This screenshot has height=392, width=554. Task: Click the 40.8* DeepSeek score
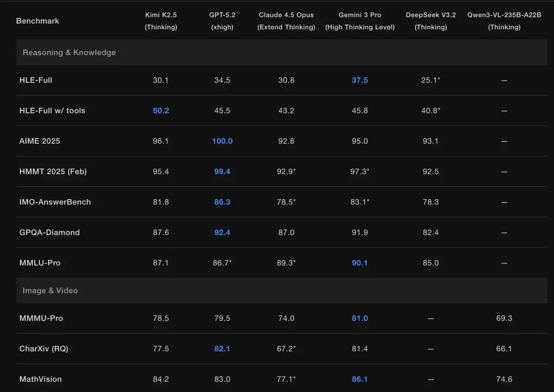(431, 111)
